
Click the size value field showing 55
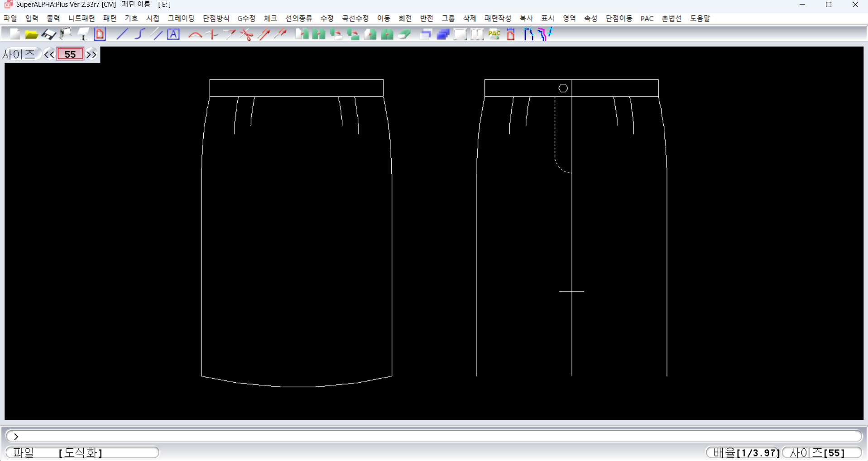(70, 54)
